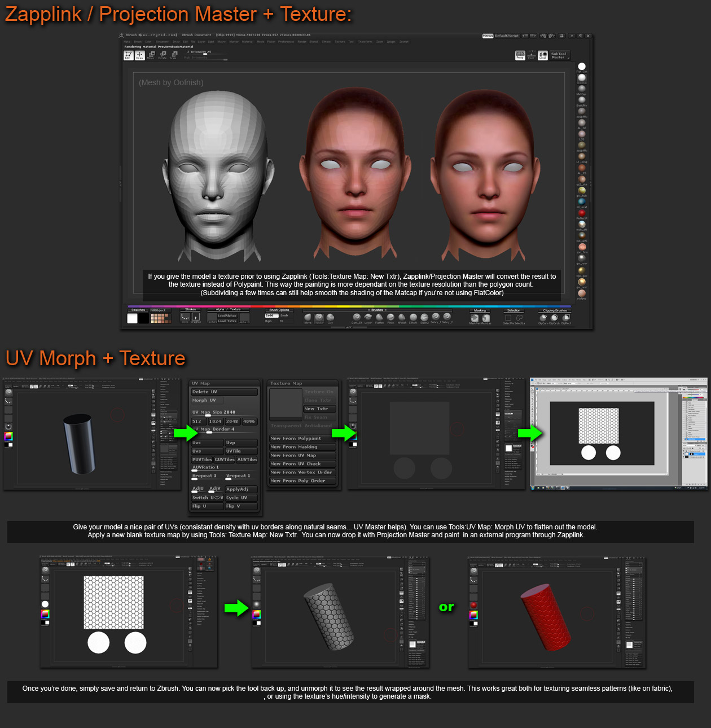The image size is (711, 728).
Task: Select the ClipCurve clipping brush
Action: coord(543,319)
